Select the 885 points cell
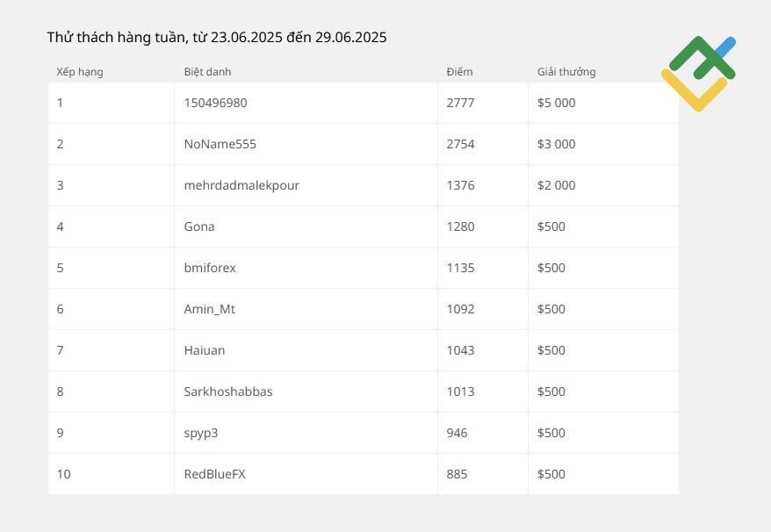Image resolution: width=771 pixels, height=532 pixels. [x=483, y=474]
